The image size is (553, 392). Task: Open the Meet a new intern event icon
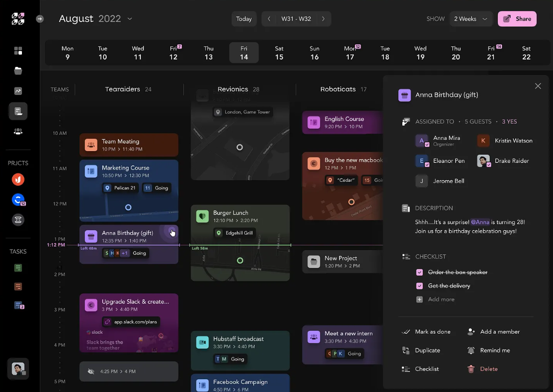coord(314,337)
